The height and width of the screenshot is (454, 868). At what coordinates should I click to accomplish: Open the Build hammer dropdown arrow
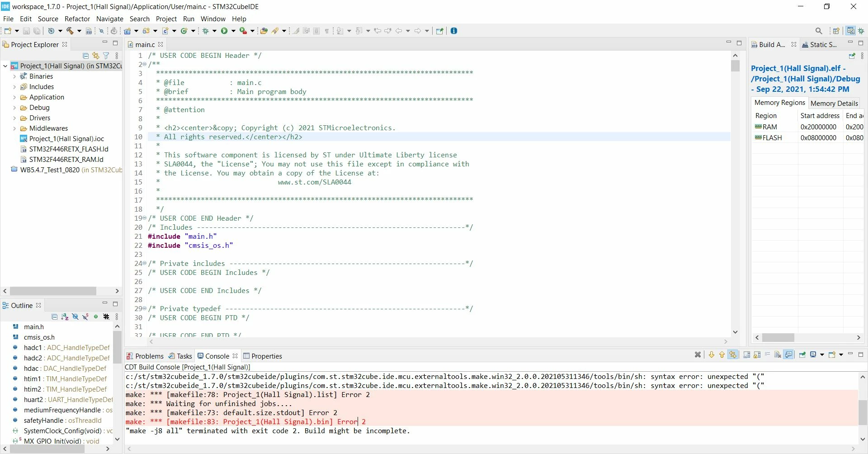click(79, 31)
